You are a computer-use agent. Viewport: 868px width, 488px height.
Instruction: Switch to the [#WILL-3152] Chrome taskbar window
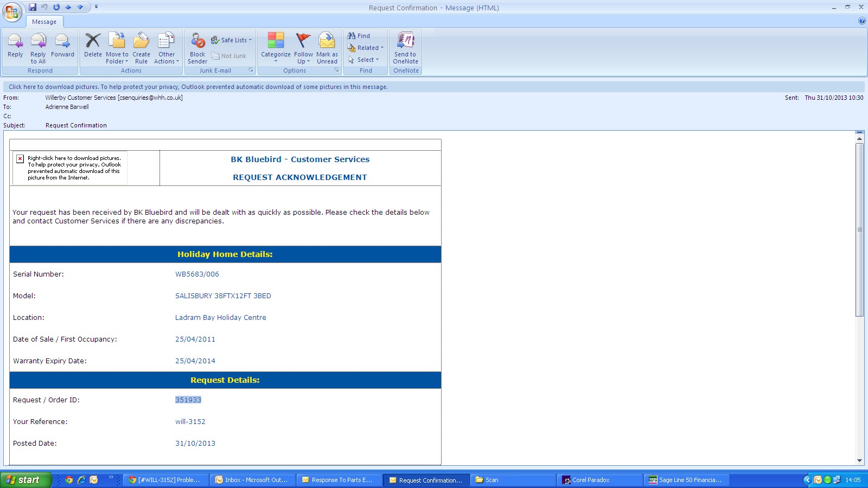tap(166, 480)
